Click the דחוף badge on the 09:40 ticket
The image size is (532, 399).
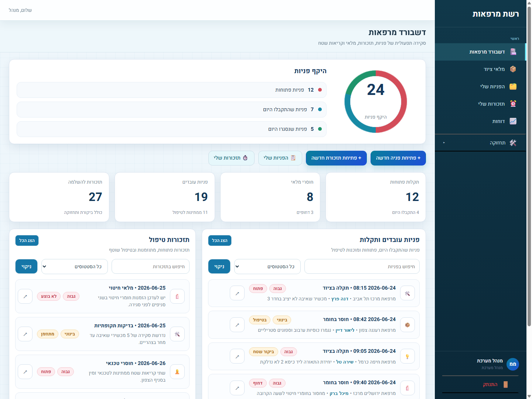258,383
